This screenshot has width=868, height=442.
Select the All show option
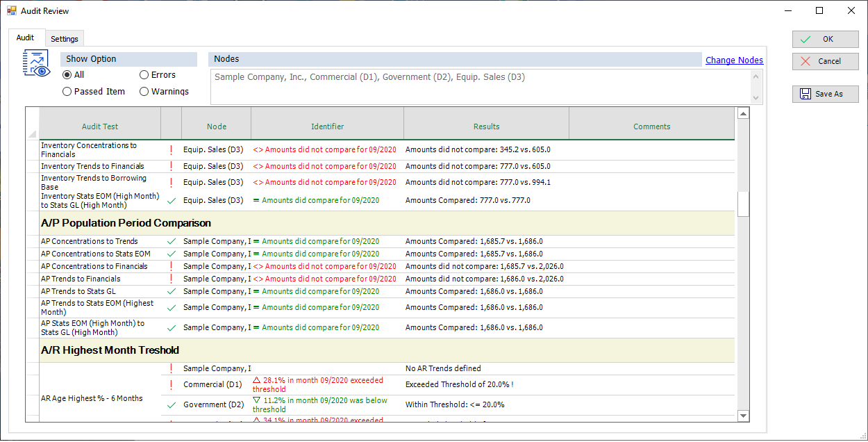coord(67,75)
